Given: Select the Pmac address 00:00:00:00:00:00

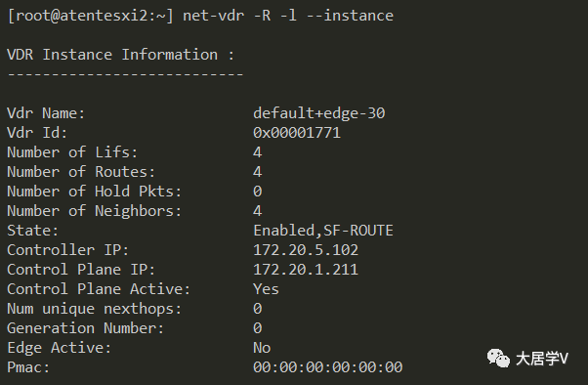Looking at the screenshot, I should point(328,367).
